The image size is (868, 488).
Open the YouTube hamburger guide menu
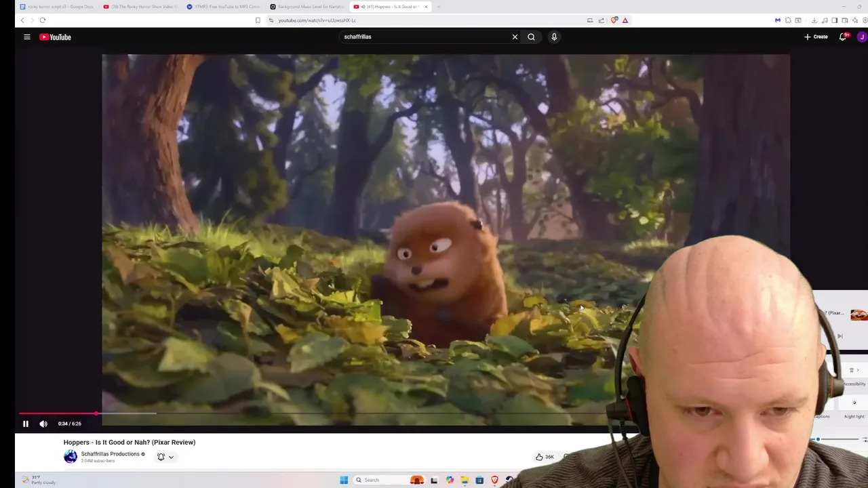pyautogui.click(x=27, y=37)
